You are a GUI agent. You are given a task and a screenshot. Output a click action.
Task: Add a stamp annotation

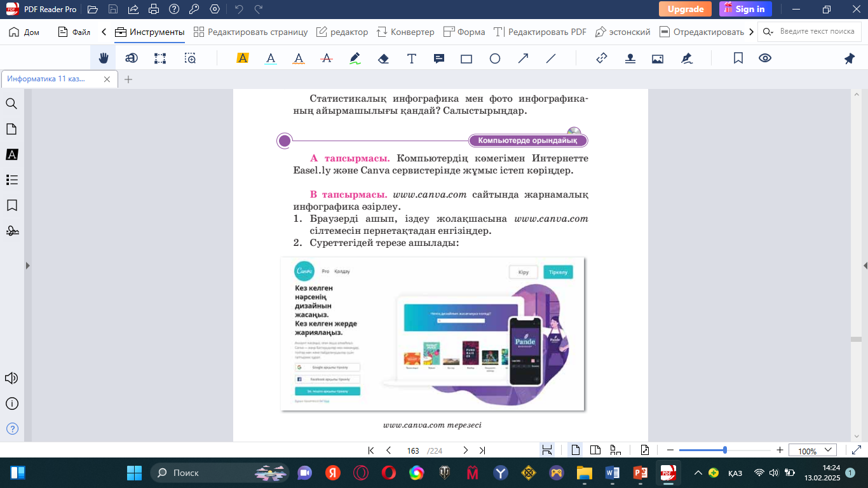coord(630,58)
